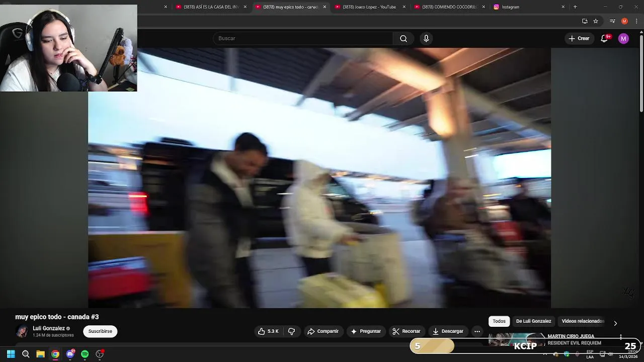644x362 pixels.
Task: Select the Videos relacionados chip
Action: [583, 321]
